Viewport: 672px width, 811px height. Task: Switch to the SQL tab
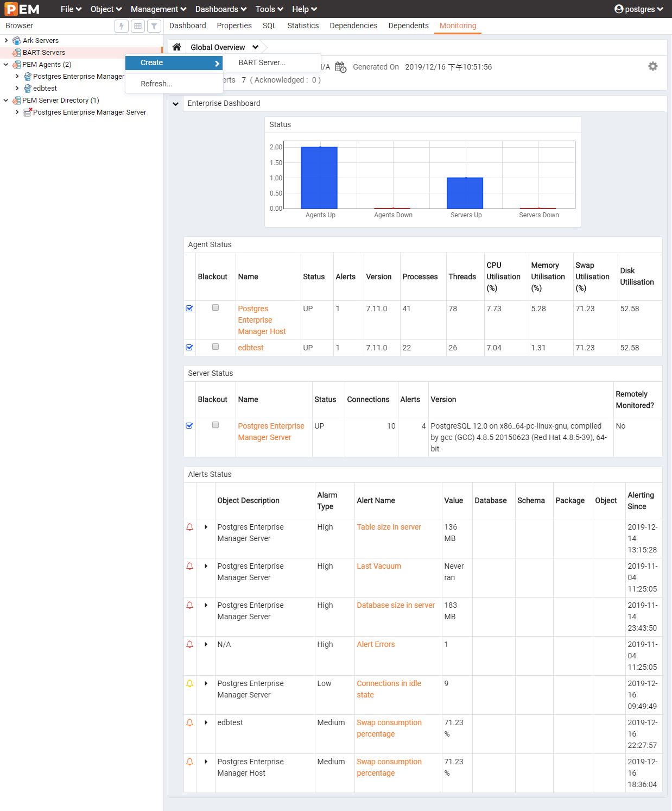(269, 26)
